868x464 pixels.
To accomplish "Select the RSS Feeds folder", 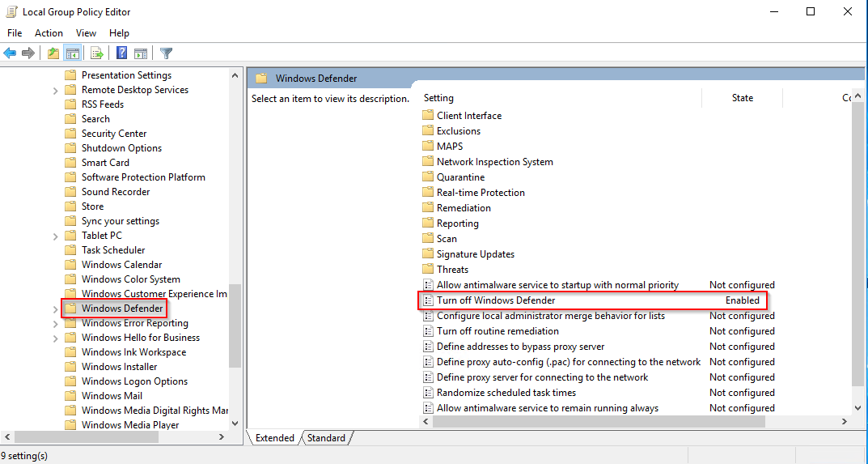I will [x=103, y=104].
